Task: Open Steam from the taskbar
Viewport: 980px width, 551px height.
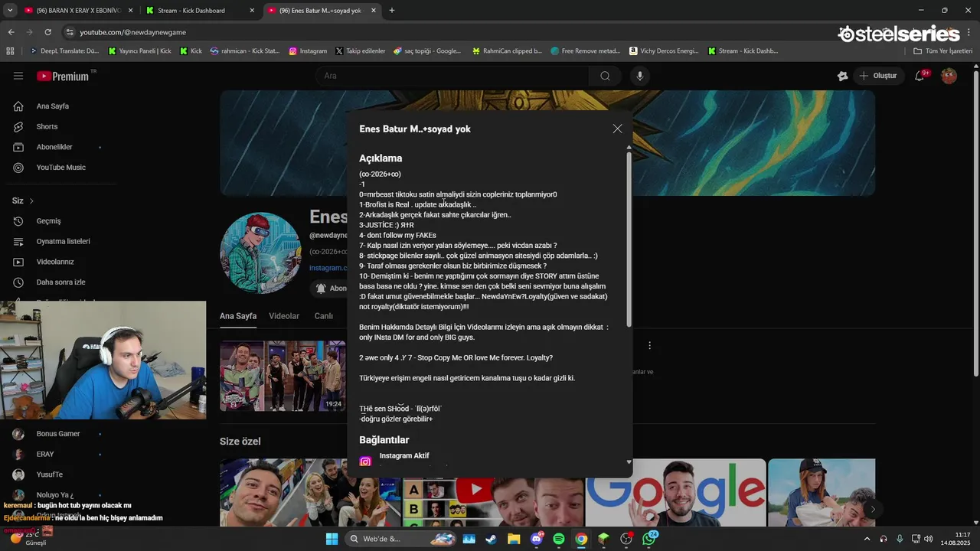Action: (491, 539)
